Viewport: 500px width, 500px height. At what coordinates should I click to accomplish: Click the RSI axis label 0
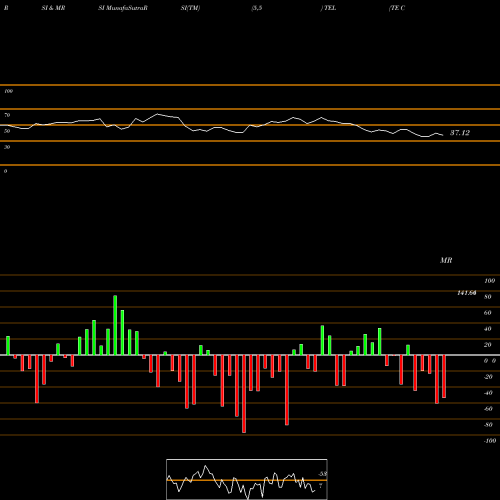point(5,171)
